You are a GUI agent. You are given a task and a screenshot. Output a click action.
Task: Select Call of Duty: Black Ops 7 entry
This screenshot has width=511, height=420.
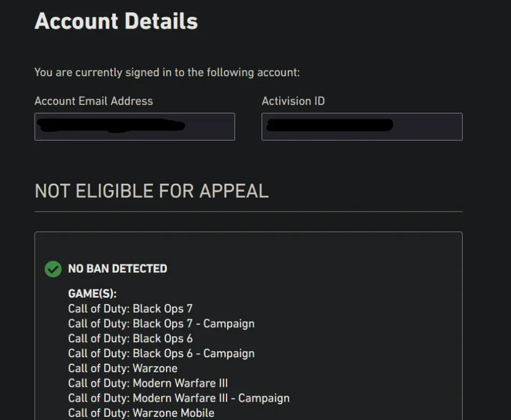[130, 309]
